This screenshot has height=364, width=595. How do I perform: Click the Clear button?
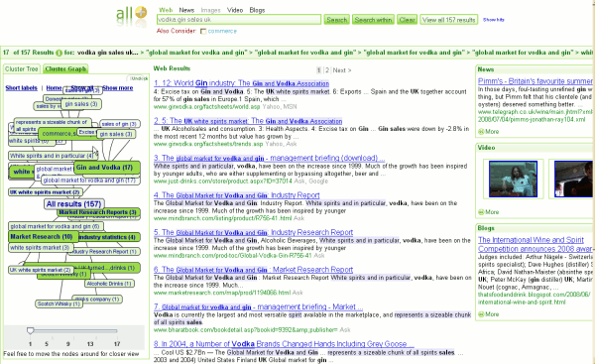[x=408, y=20]
